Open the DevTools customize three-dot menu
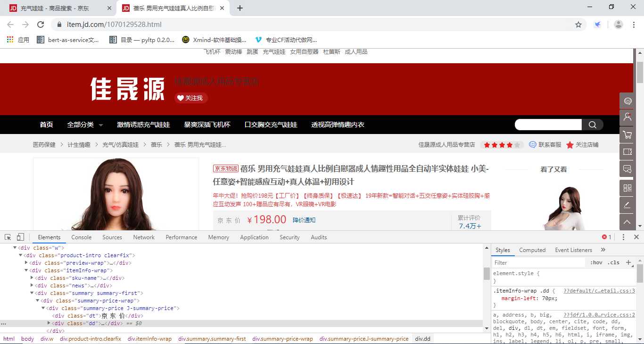The width and height of the screenshot is (644, 344). coord(623,237)
